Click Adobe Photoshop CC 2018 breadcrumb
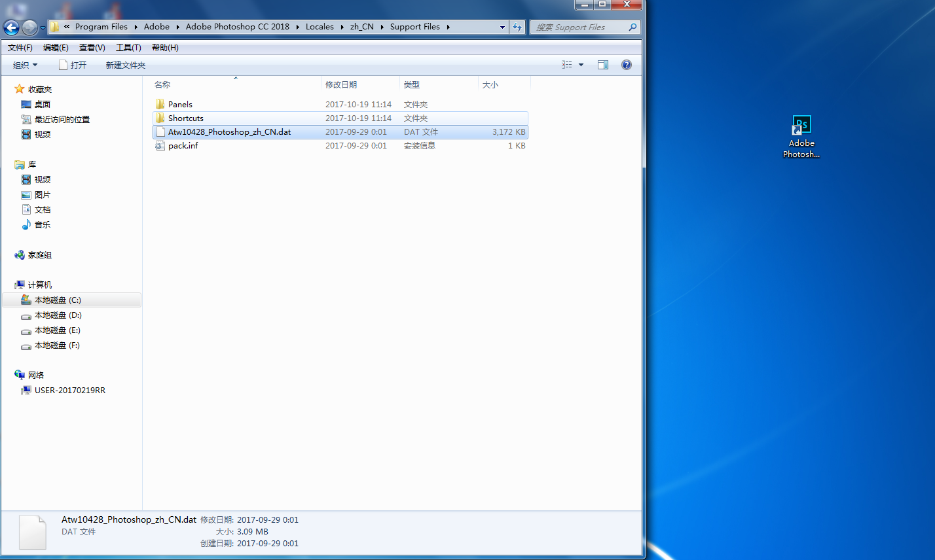 click(237, 27)
